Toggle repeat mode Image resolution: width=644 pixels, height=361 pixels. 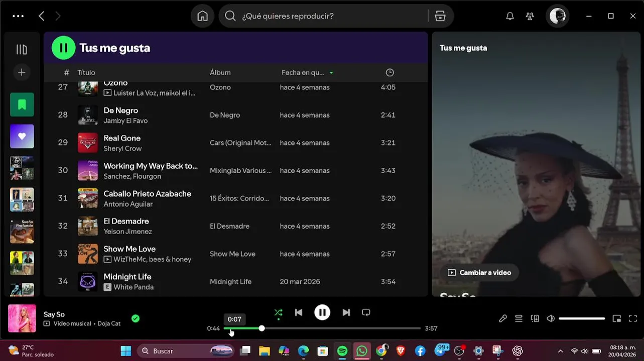coord(366,312)
